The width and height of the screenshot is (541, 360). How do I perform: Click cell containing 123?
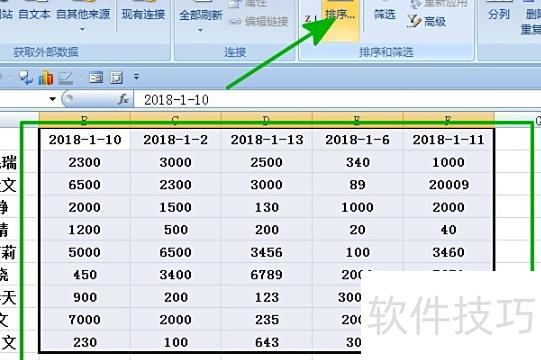coord(267,297)
